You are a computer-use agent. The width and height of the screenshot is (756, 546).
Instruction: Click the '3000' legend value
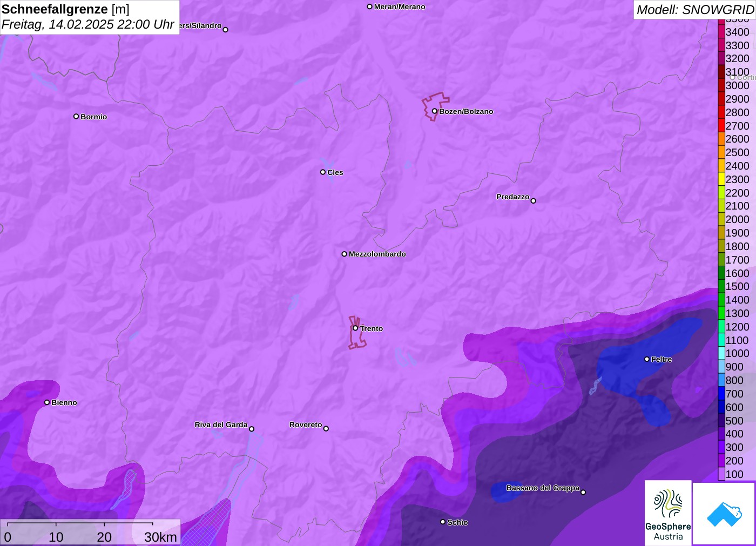point(737,85)
